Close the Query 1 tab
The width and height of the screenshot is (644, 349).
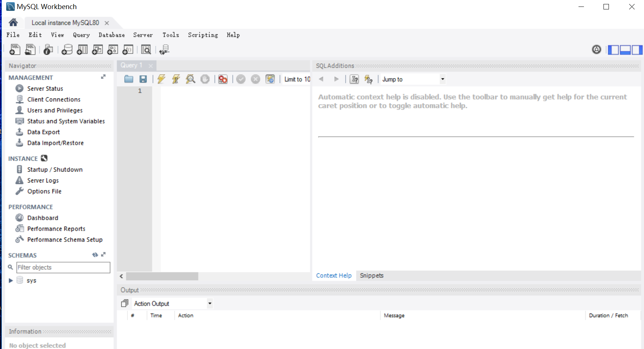[151, 66]
